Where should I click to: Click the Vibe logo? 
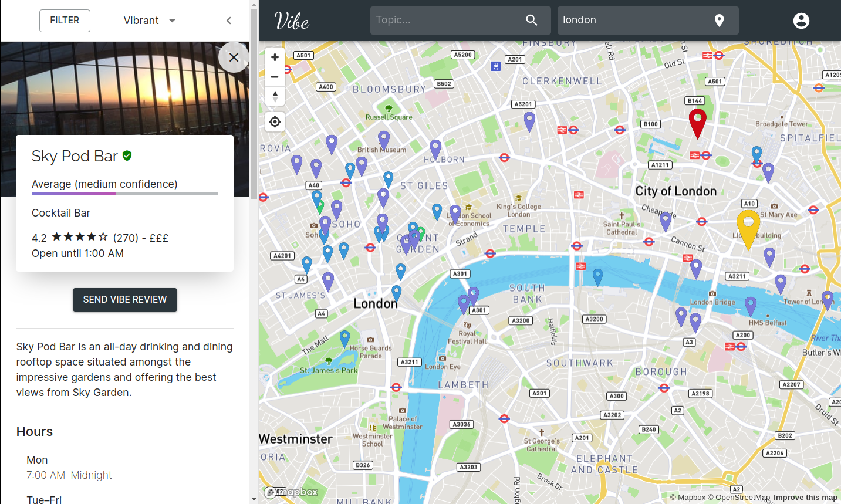click(292, 21)
